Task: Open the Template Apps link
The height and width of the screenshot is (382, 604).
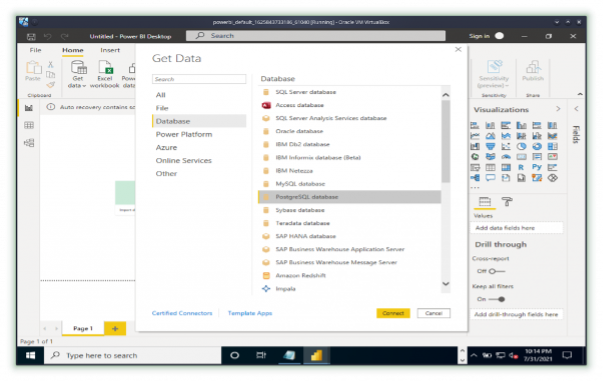Action: (x=250, y=313)
